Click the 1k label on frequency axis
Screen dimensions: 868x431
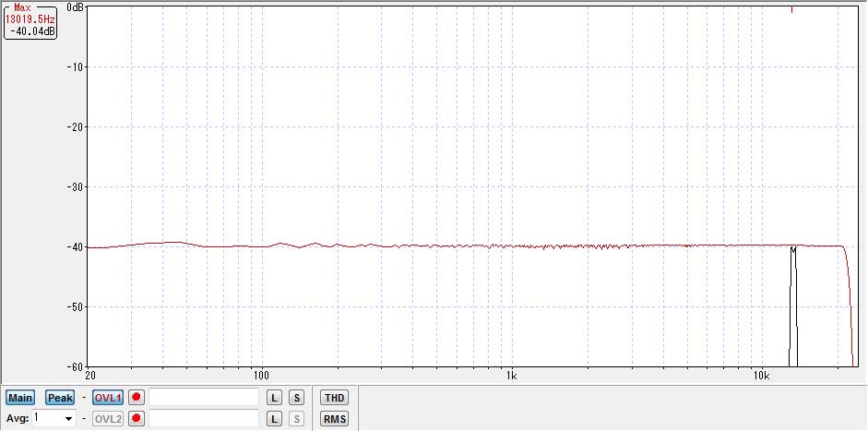click(511, 376)
